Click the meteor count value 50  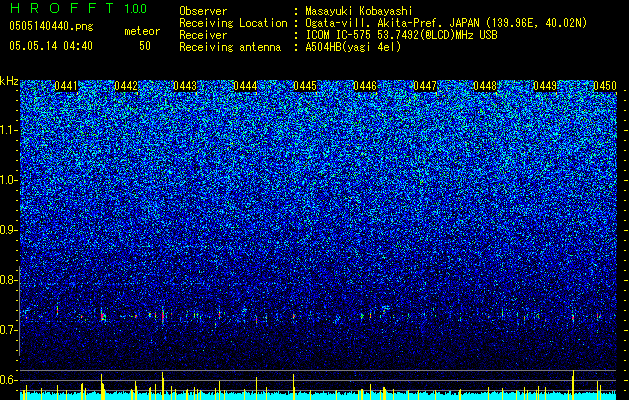(145, 46)
